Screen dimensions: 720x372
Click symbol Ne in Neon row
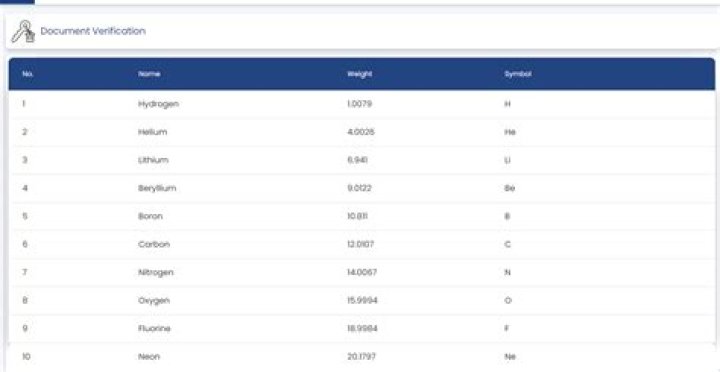510,356
